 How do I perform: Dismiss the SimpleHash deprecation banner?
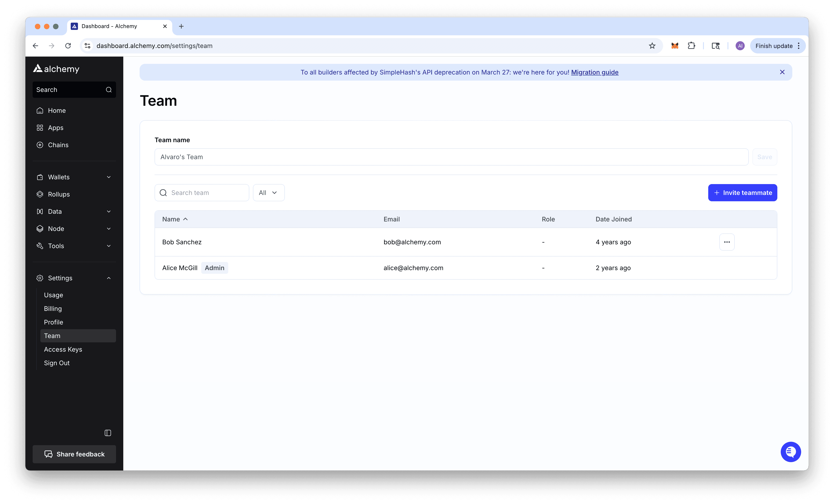click(782, 72)
